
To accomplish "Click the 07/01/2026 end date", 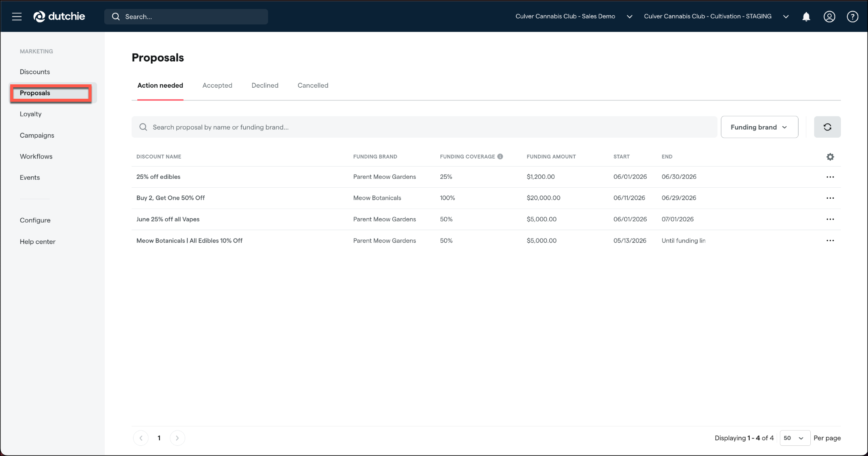I will click(x=678, y=219).
